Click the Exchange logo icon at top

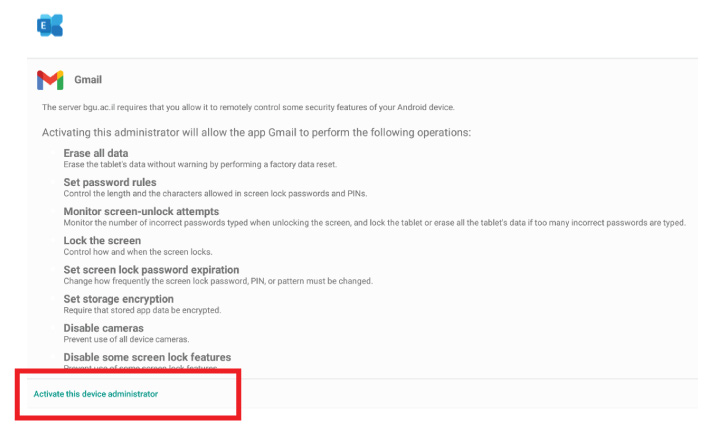point(50,25)
